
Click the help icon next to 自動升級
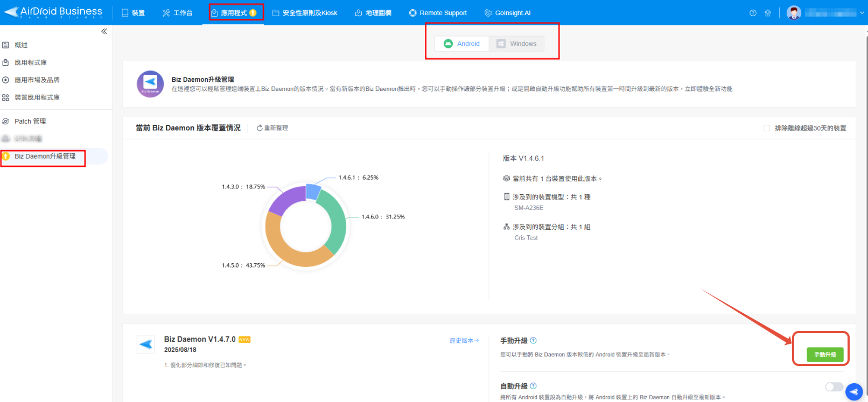(533, 386)
